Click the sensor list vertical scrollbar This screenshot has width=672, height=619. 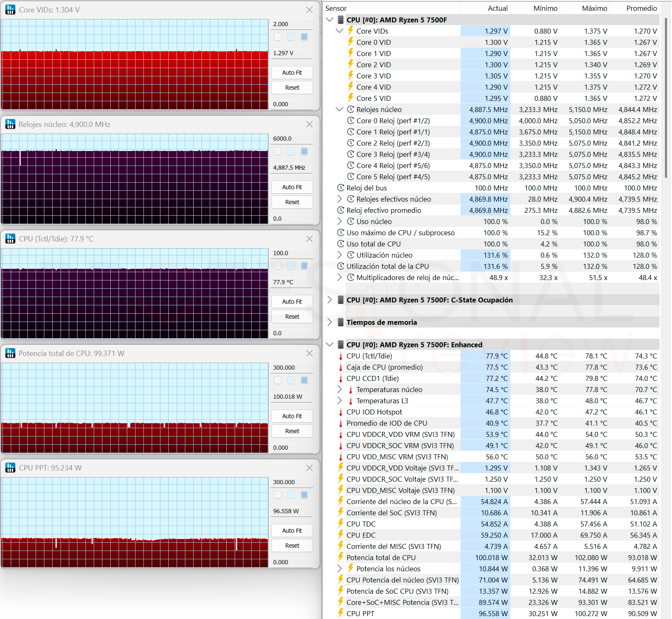666,97
